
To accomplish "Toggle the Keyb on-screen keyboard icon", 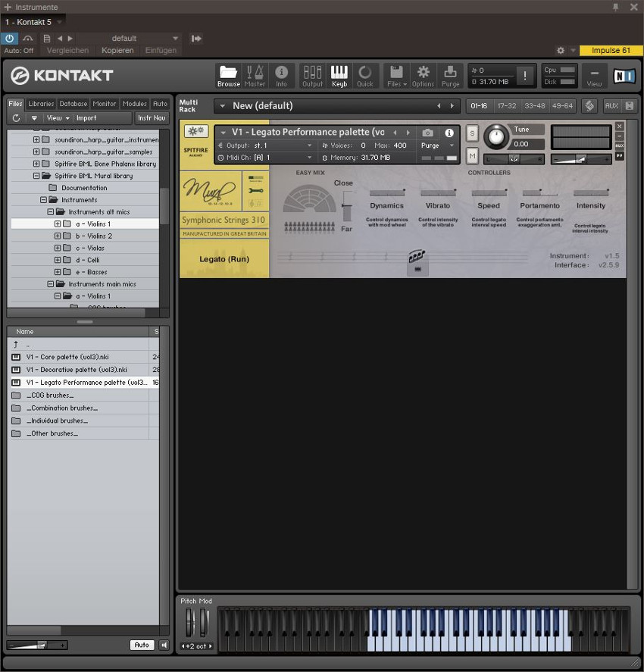I will coord(339,76).
